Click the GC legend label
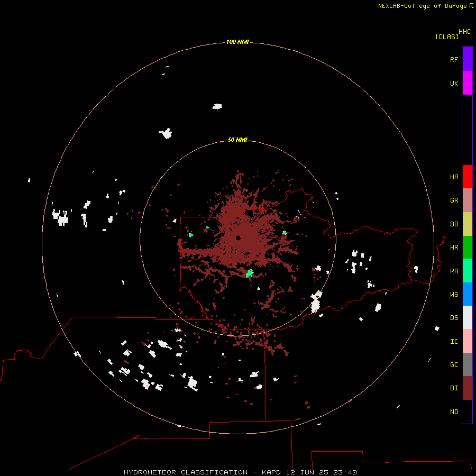The width and height of the screenshot is (476, 476). click(454, 365)
